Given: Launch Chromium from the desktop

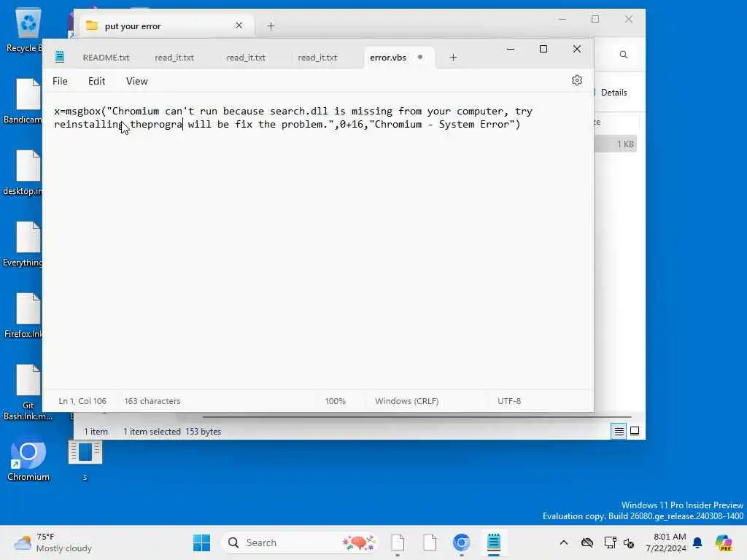Looking at the screenshot, I should 28,461.
